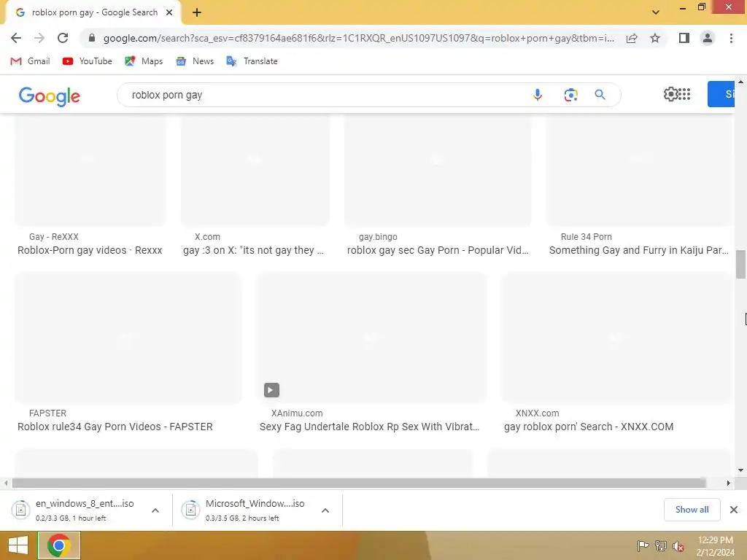Open the Google apps grid
747x560 pixels.
coord(684,94)
